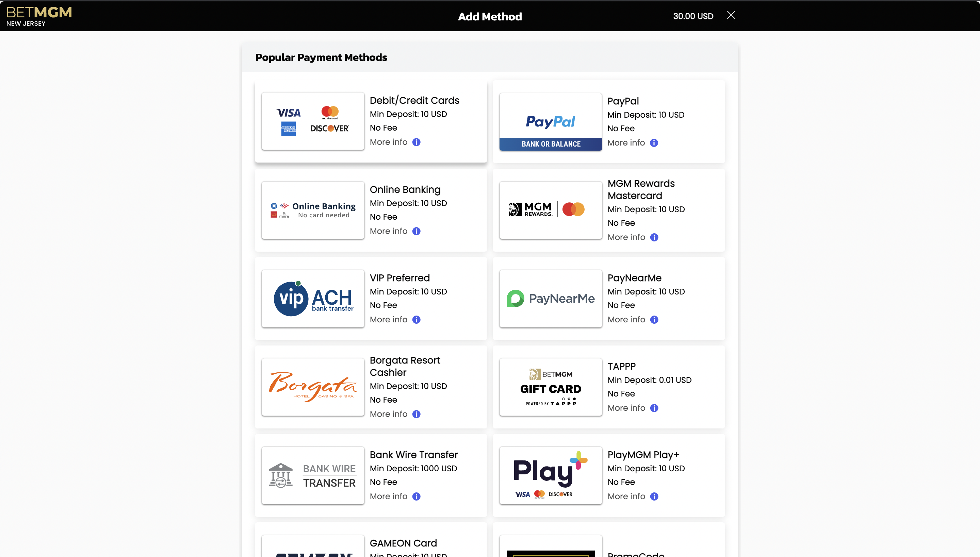Open MGM Rewards Mastercard info icon
This screenshot has height=557, width=980.
tap(654, 238)
